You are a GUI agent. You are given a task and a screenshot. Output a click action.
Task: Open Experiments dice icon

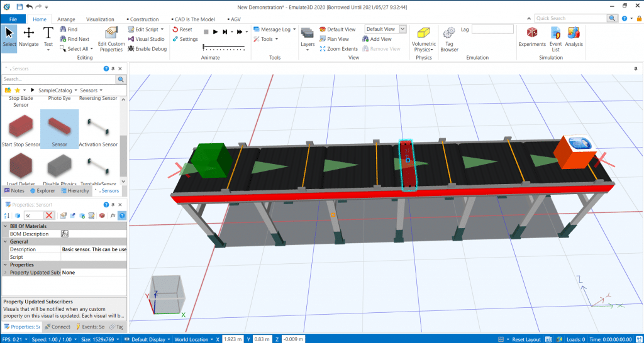pos(532,37)
